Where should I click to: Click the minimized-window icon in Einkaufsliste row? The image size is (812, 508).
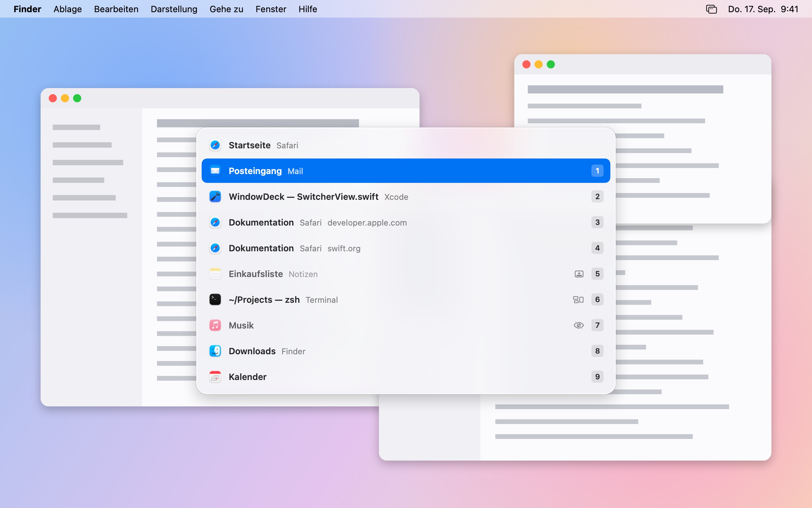(x=579, y=274)
